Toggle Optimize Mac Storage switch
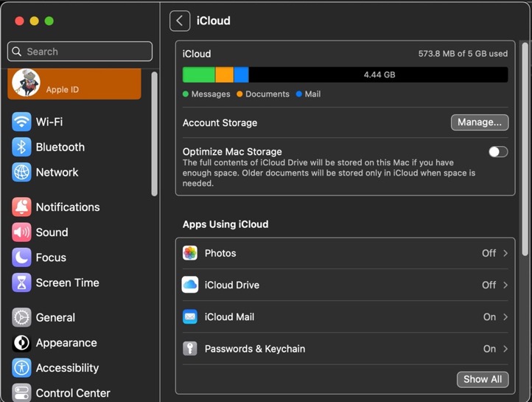The width and height of the screenshot is (532, 402). (498, 152)
